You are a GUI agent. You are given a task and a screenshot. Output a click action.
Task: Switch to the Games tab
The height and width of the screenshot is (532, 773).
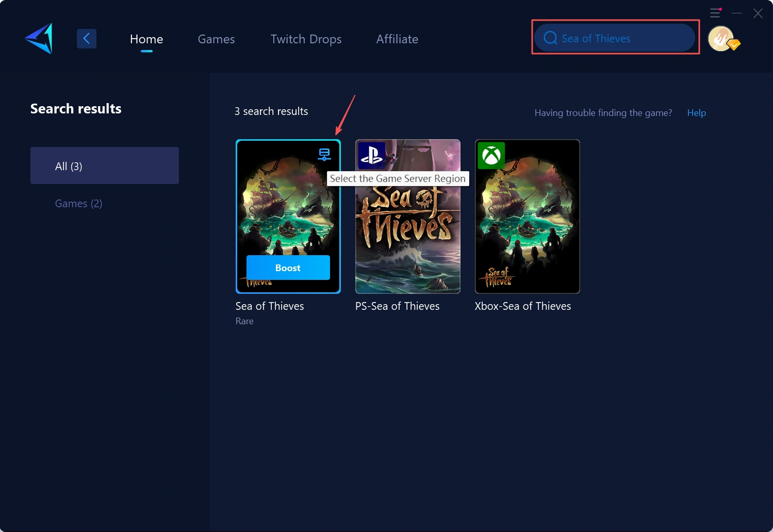(216, 39)
